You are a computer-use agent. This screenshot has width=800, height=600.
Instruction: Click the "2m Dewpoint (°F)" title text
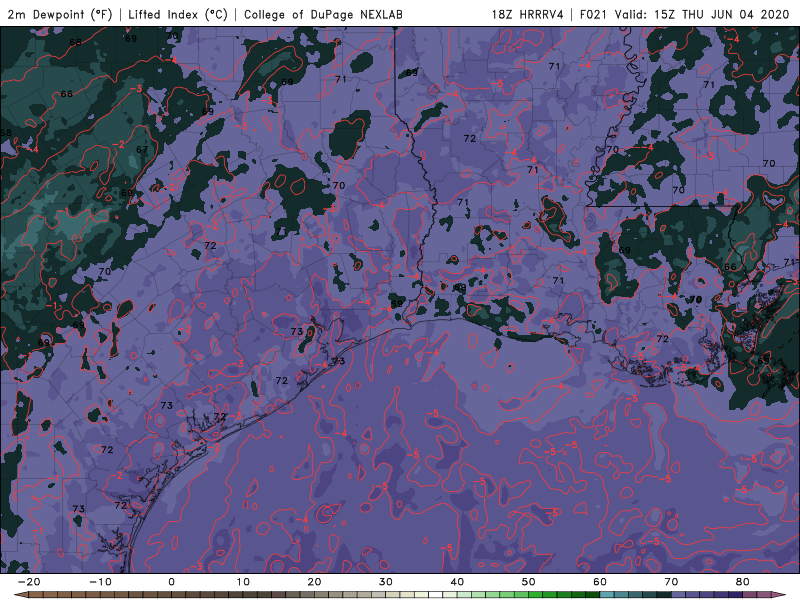tap(60, 14)
